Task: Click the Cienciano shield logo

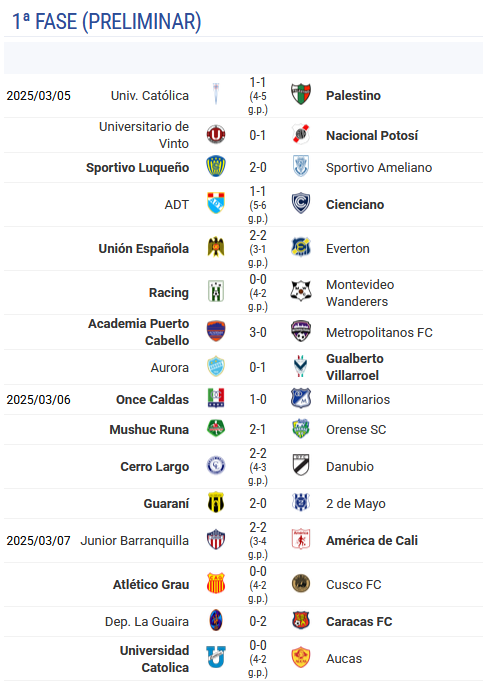Action: (x=301, y=203)
